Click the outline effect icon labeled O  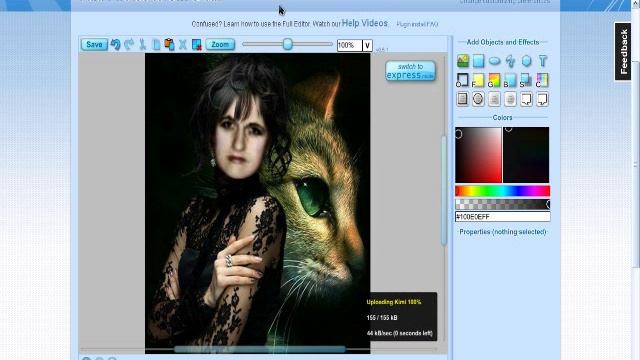462,80
